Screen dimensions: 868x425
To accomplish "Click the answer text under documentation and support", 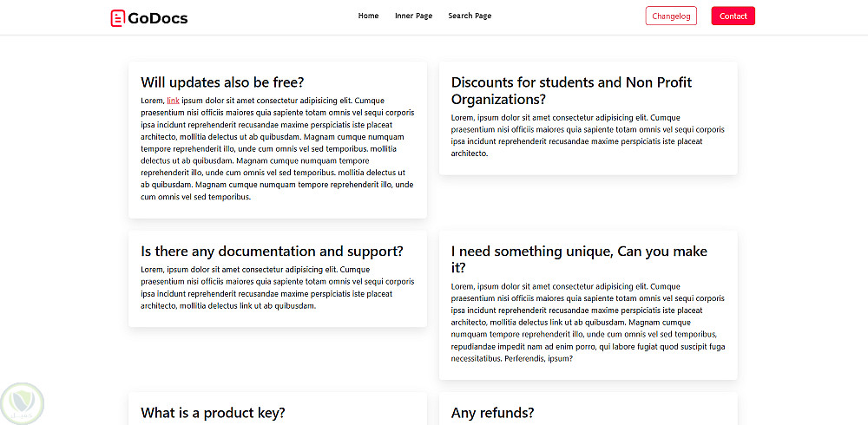I will coord(277,287).
